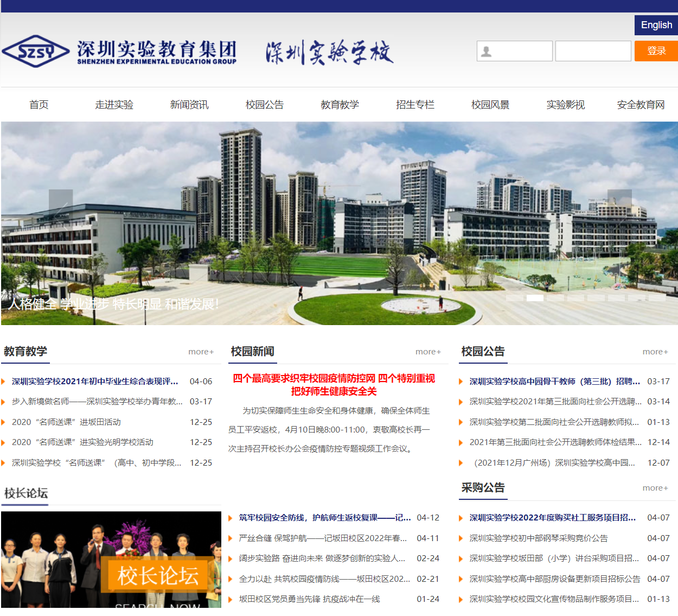
Task: Click the username input field
Action: pyautogui.click(x=515, y=51)
